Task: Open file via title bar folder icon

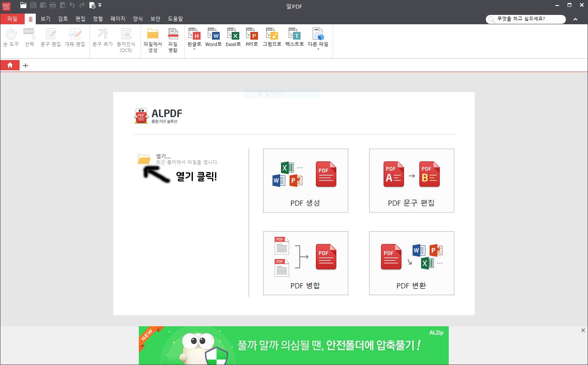Action: [23, 6]
